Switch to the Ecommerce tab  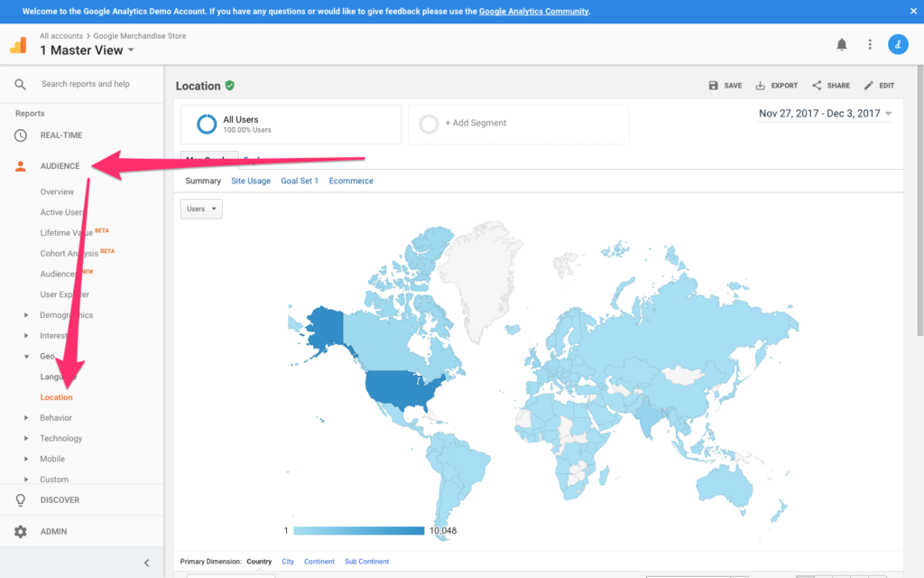(351, 181)
